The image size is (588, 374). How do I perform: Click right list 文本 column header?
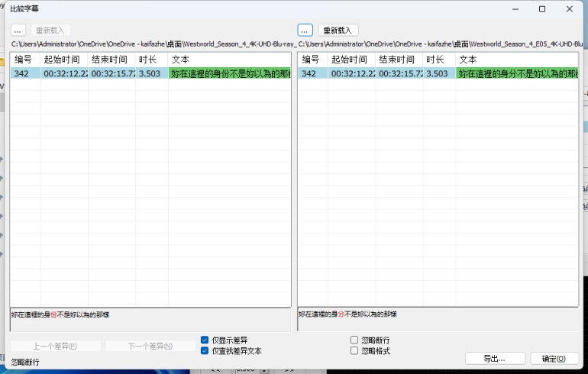coord(517,60)
